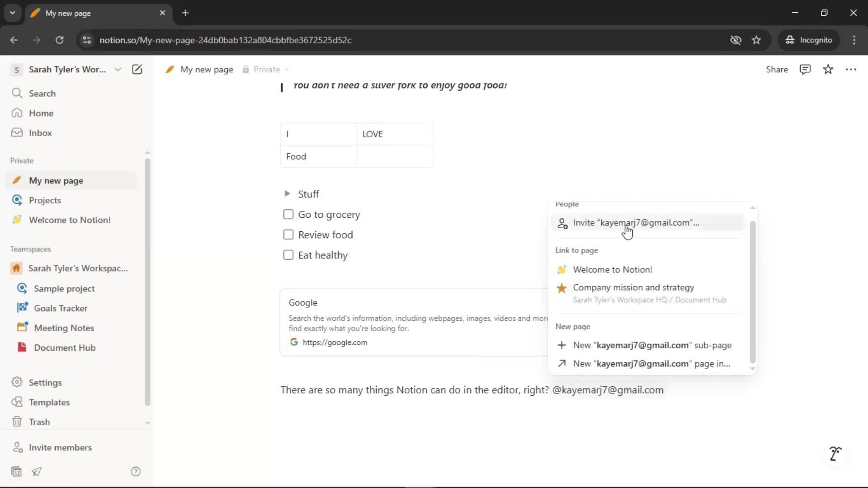Open Templates
The height and width of the screenshot is (488, 868).
(71, 402)
